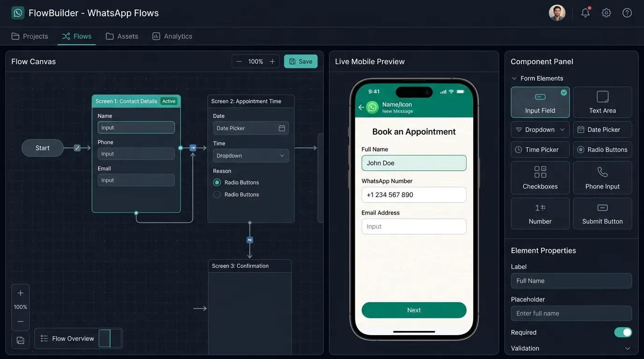Screen dimensions: 644x359
Task: Open the Date Picker field in Screen 2
Action: pyautogui.click(x=251, y=128)
